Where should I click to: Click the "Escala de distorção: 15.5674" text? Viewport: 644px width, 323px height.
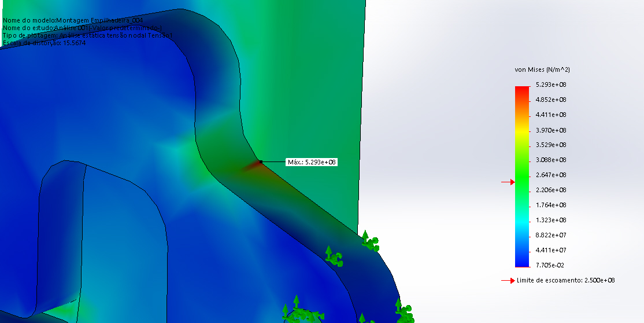[x=45, y=43]
